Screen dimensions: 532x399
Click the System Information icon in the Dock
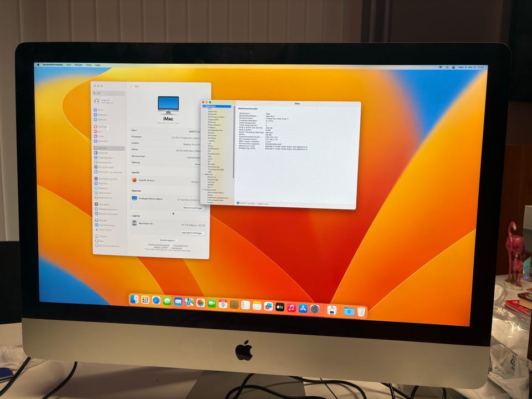tap(332, 310)
